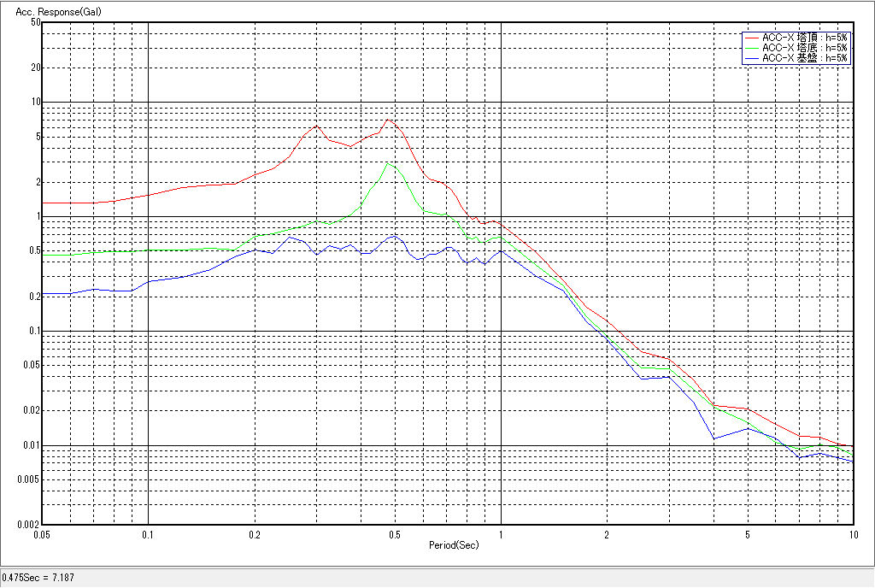Click the 0.002 label on the vertical axis

pos(30,525)
